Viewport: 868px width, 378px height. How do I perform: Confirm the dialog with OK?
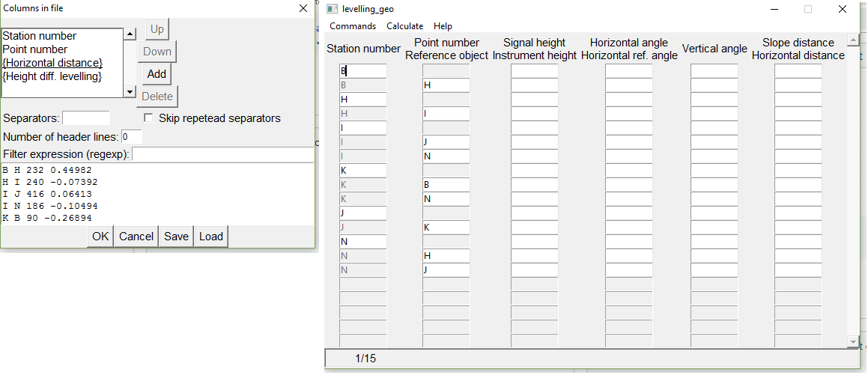pyautogui.click(x=101, y=237)
